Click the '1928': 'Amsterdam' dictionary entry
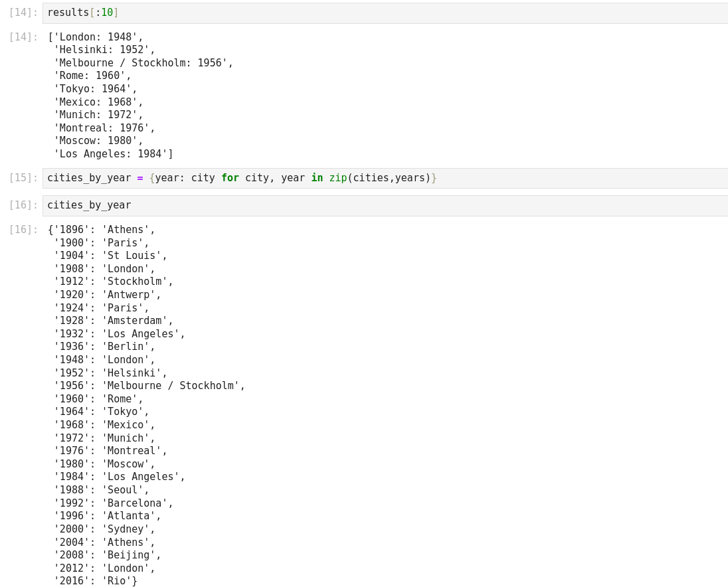The width and height of the screenshot is (728, 587). pos(113,321)
